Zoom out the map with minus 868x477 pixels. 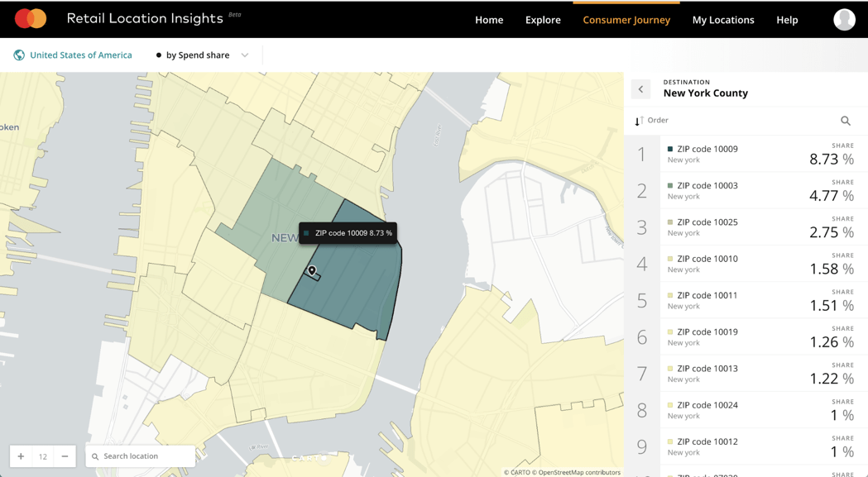(65, 456)
